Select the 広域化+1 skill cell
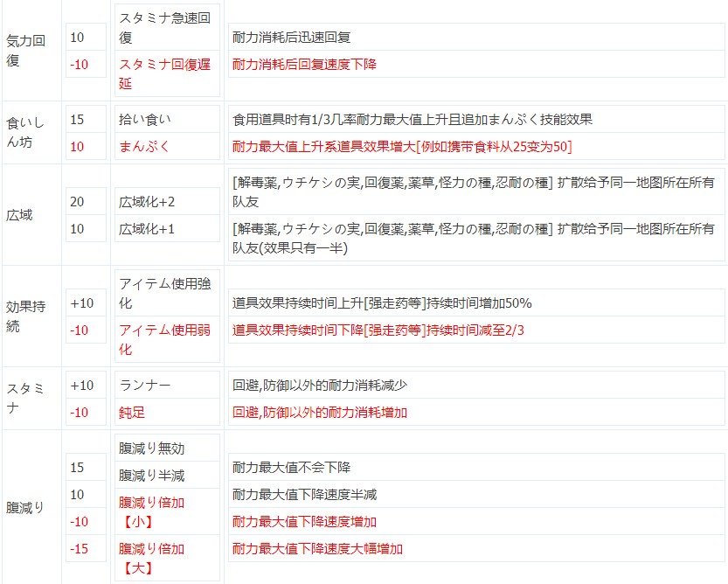 point(147,228)
